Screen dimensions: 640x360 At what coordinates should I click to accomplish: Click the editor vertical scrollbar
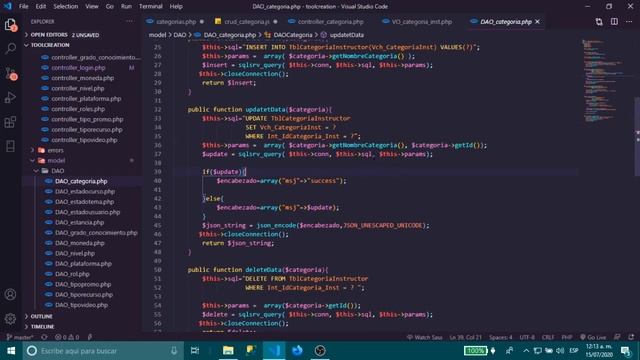click(637, 137)
